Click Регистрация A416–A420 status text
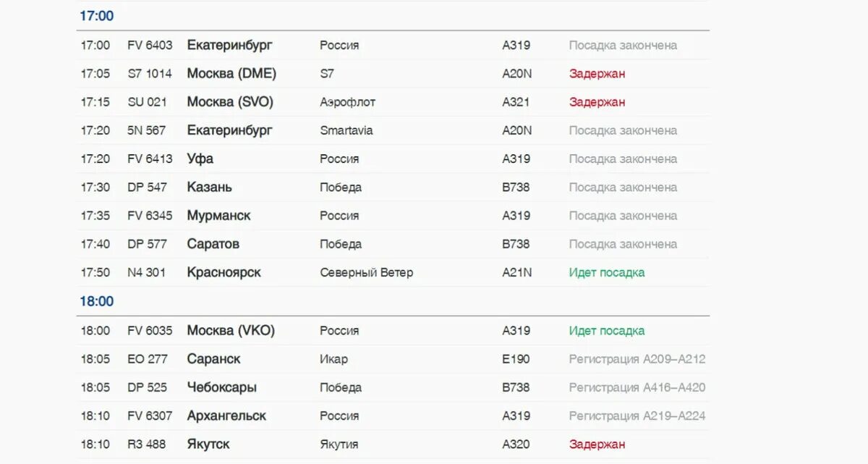The height and width of the screenshot is (464, 868). tap(637, 387)
